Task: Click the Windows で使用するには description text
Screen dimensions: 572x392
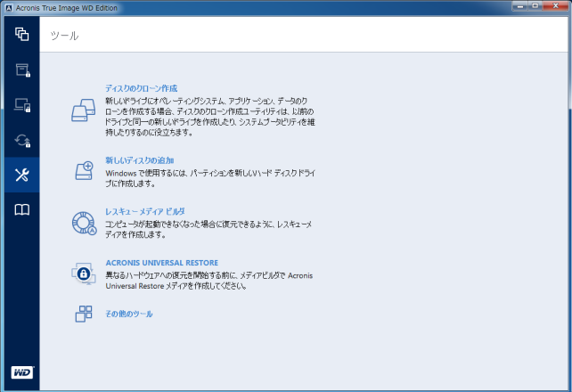Action: (210, 178)
